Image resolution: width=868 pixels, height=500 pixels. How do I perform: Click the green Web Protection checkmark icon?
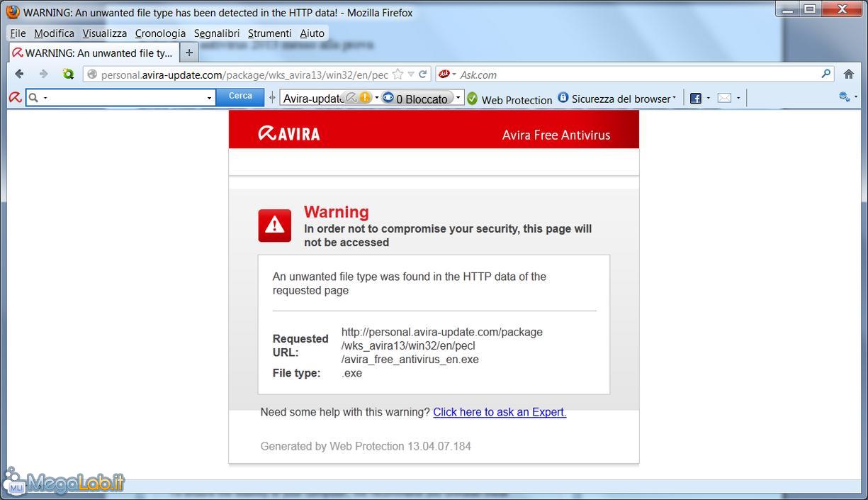point(473,99)
